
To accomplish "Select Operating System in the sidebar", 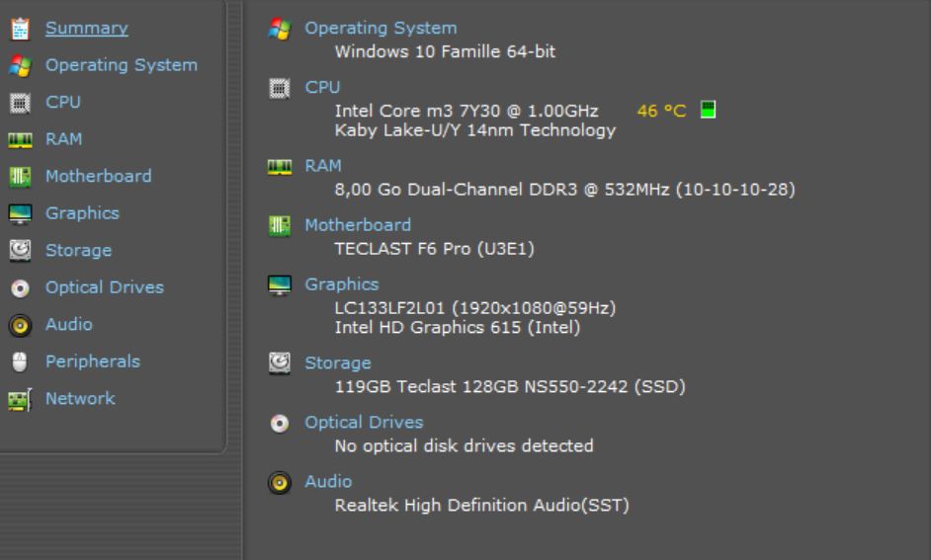I will pyautogui.click(x=122, y=64).
